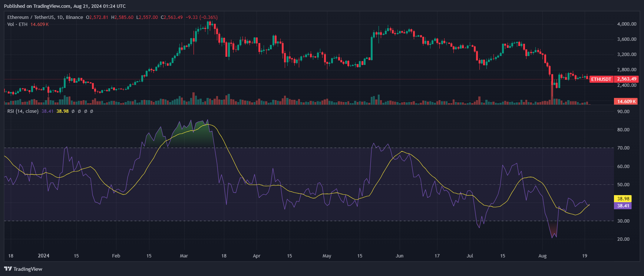
Task: Click the 4,000.00 price axis label
Action: 627,24
